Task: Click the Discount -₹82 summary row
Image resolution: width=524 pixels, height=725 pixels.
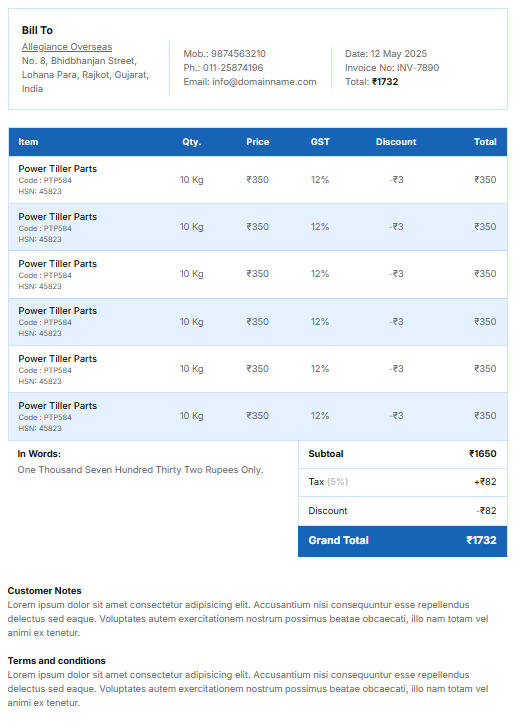Action: 402,511
